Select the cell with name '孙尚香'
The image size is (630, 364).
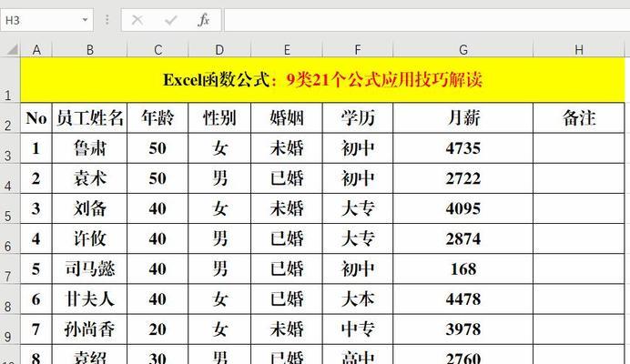point(89,329)
